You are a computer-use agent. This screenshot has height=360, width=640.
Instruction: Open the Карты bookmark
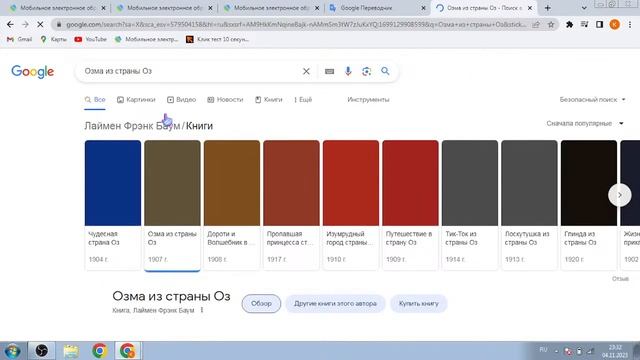pos(53,39)
